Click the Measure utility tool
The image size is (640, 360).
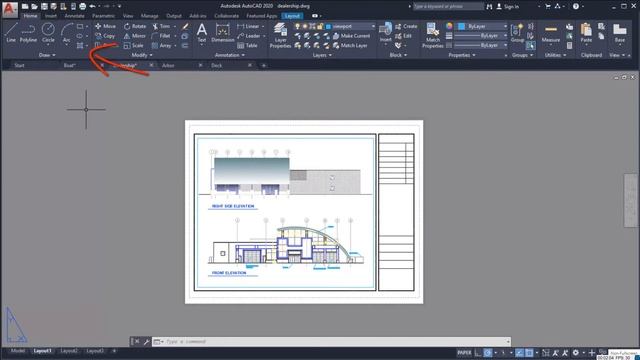(x=551, y=33)
